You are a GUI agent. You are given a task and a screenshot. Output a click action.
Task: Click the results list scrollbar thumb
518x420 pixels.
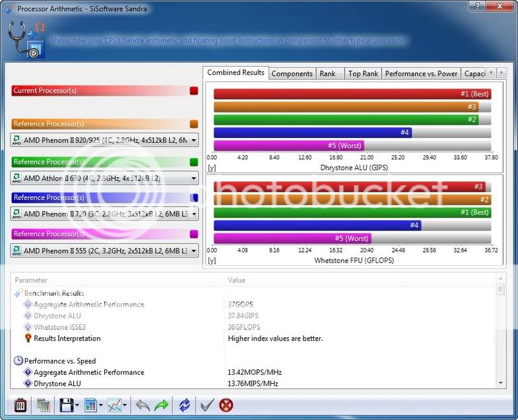click(501, 289)
